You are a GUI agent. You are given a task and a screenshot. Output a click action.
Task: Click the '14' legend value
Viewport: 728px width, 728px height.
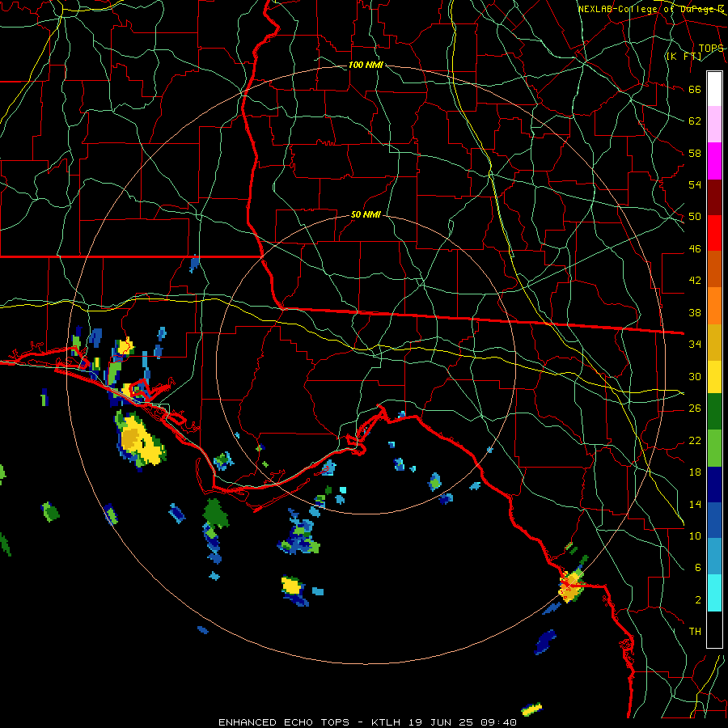[695, 504]
